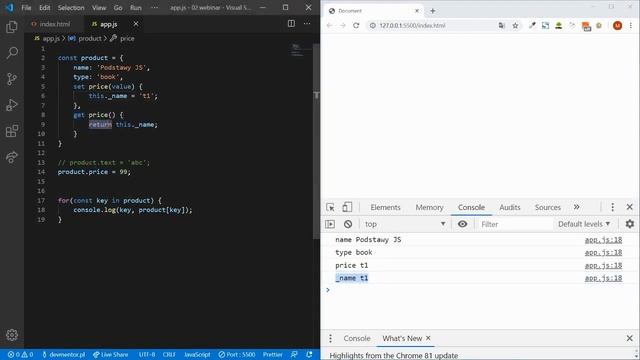Open the Live Share activity bar icon
The image size is (640, 360).
[12, 157]
